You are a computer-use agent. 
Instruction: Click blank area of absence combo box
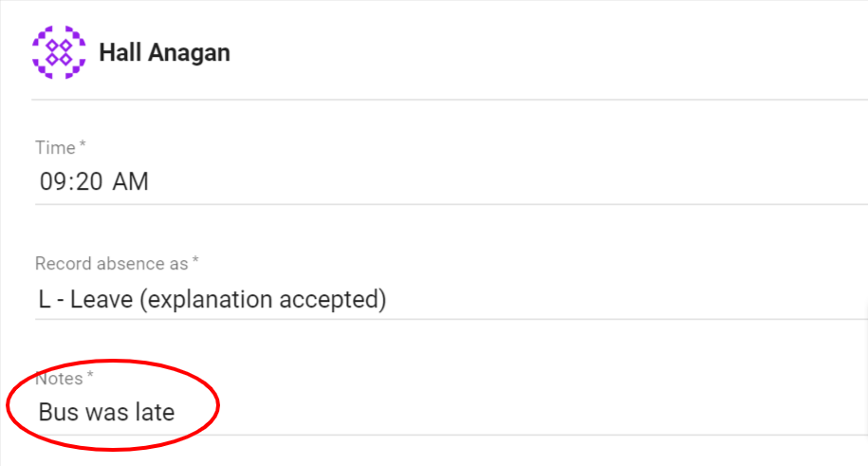click(609, 299)
